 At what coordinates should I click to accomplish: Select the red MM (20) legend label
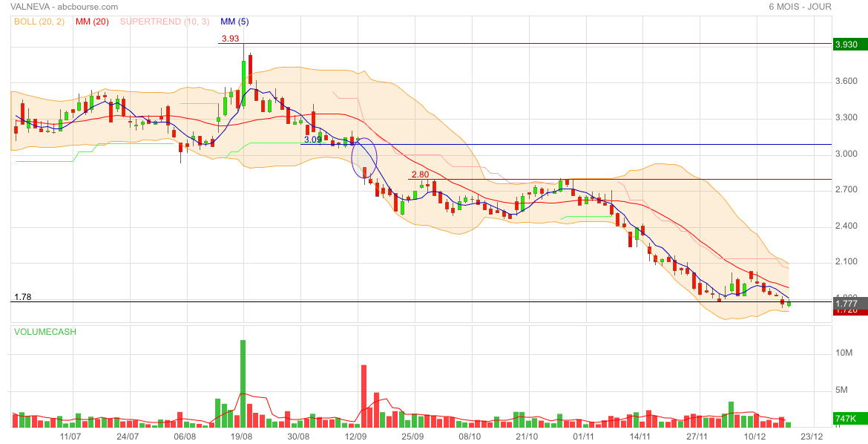coord(92,22)
